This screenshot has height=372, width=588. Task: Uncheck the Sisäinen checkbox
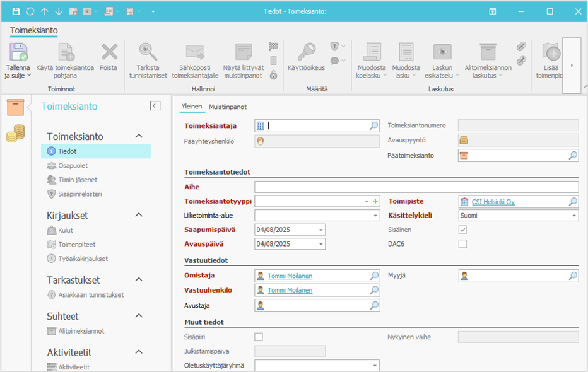click(462, 230)
